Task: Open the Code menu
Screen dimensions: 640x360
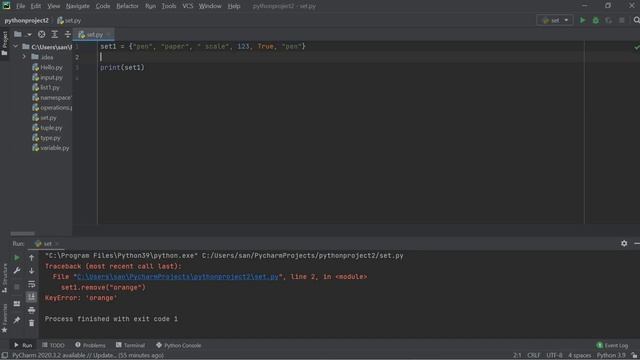Action: (103, 6)
